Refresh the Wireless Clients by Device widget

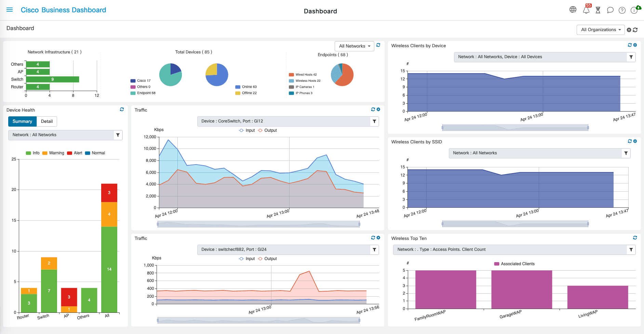[630, 45]
